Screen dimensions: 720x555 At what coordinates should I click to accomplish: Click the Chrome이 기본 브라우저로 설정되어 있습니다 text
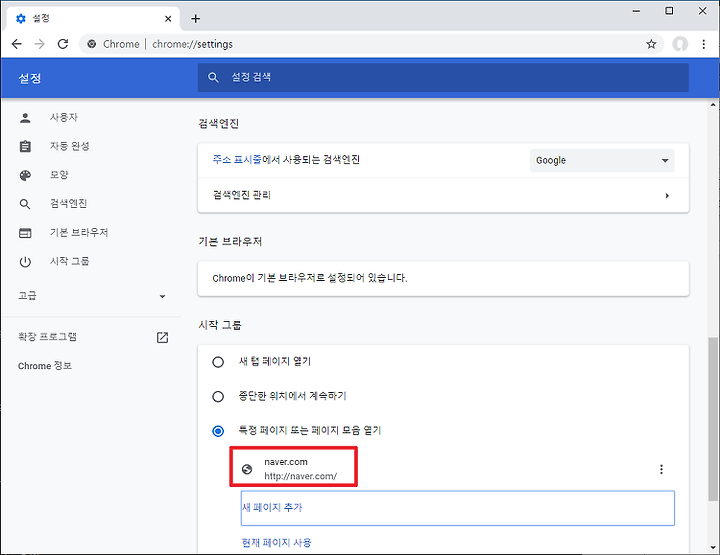(310, 278)
